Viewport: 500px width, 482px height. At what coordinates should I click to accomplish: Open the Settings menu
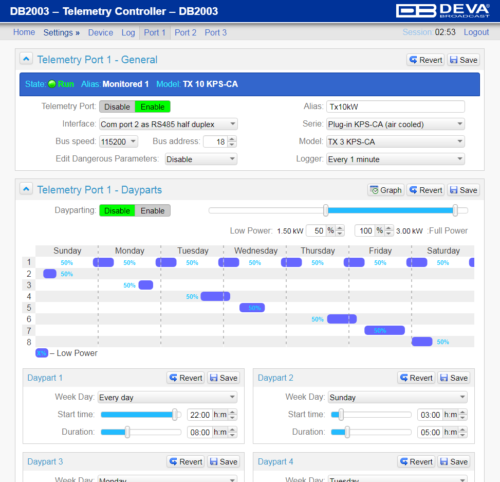click(x=61, y=33)
